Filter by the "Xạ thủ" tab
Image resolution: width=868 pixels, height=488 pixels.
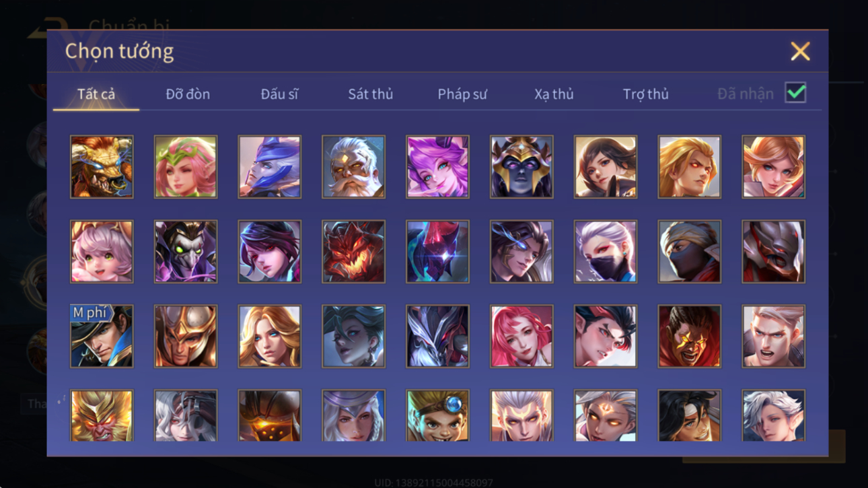click(x=554, y=94)
